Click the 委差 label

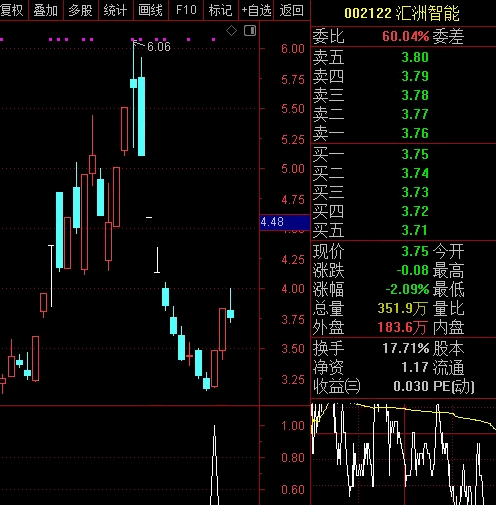tap(448, 36)
